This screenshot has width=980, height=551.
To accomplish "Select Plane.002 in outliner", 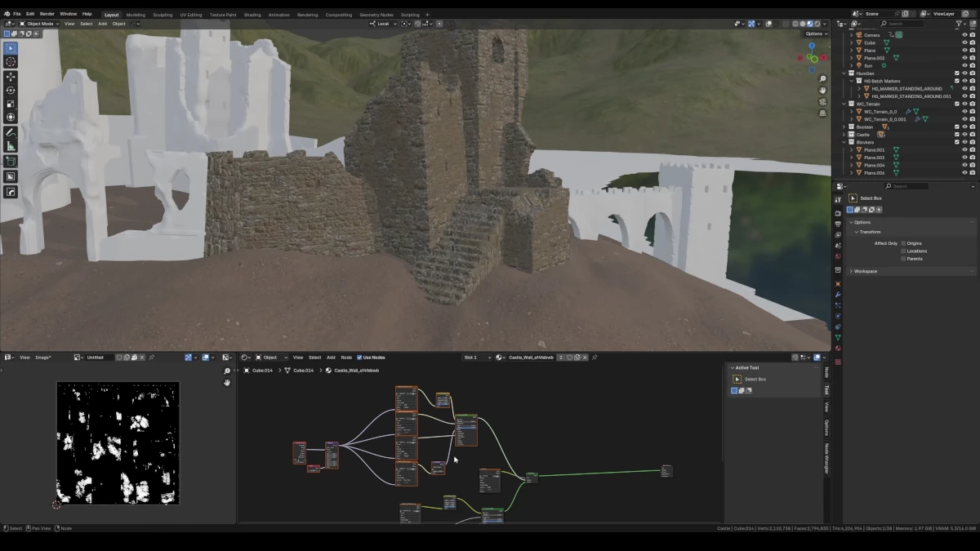I will (875, 58).
